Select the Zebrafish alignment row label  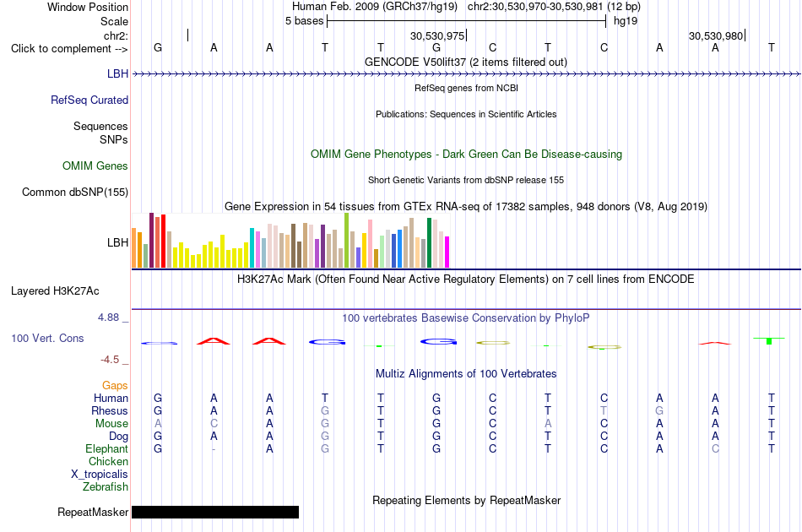pos(106,487)
